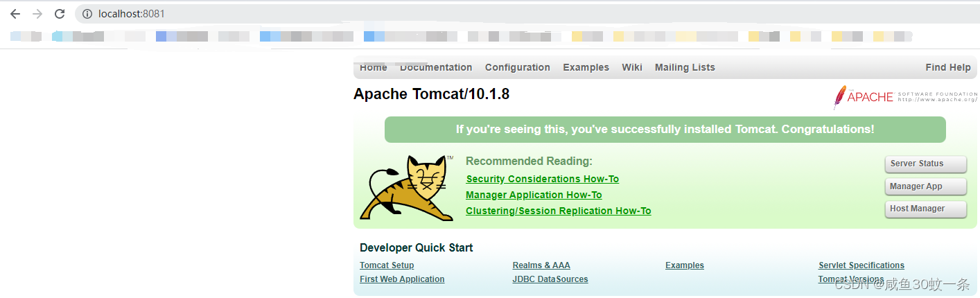
Task: Open the Home menu item
Action: tap(374, 67)
